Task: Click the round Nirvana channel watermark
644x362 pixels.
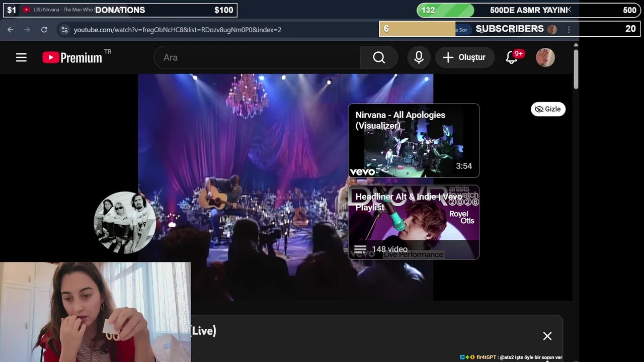Action: [x=125, y=222]
